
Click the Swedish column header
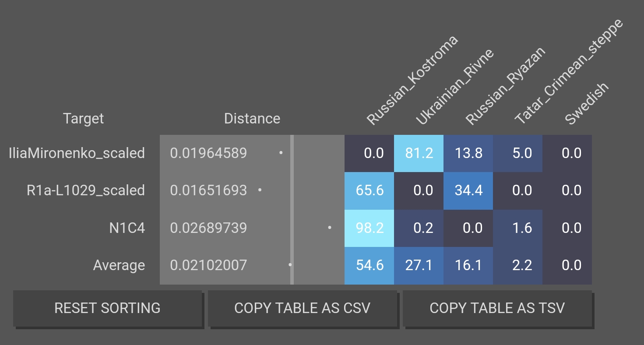(587, 104)
